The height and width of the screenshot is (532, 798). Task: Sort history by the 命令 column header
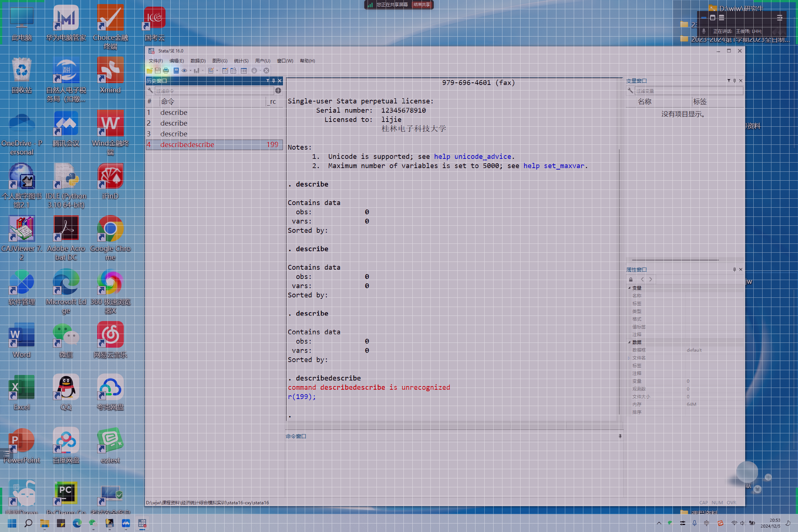tap(212, 102)
